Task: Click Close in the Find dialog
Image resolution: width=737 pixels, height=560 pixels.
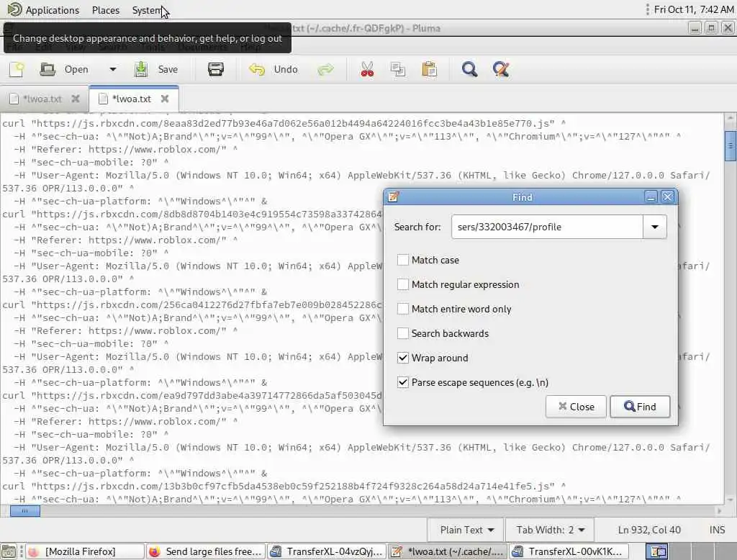Action: 576,407
